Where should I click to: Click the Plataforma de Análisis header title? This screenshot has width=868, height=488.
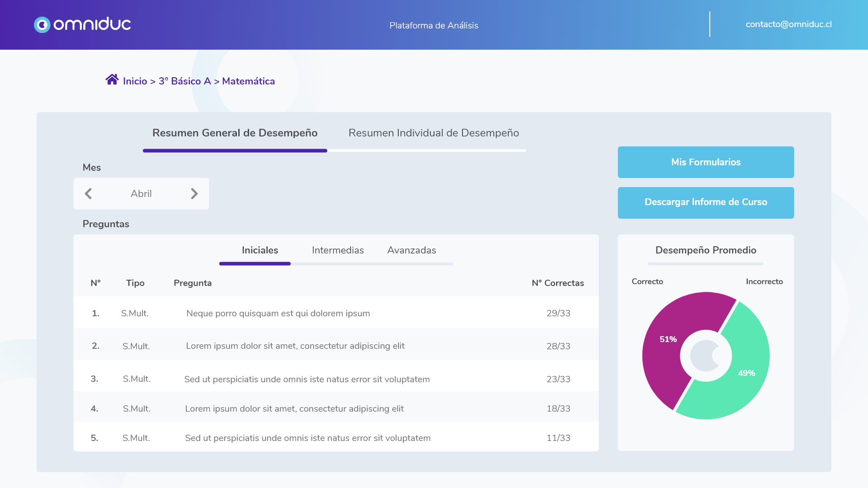click(434, 26)
